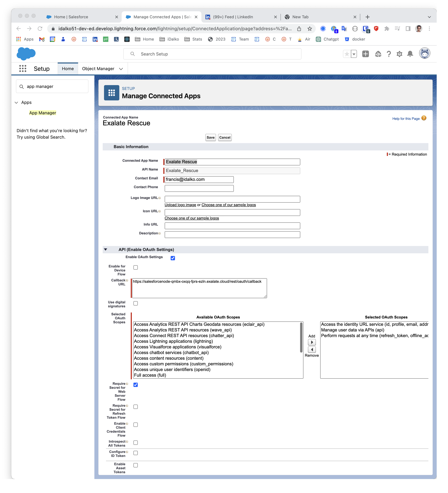The image size is (448, 493).
Task: Click the Trailhead guidance icon
Action: point(378,54)
